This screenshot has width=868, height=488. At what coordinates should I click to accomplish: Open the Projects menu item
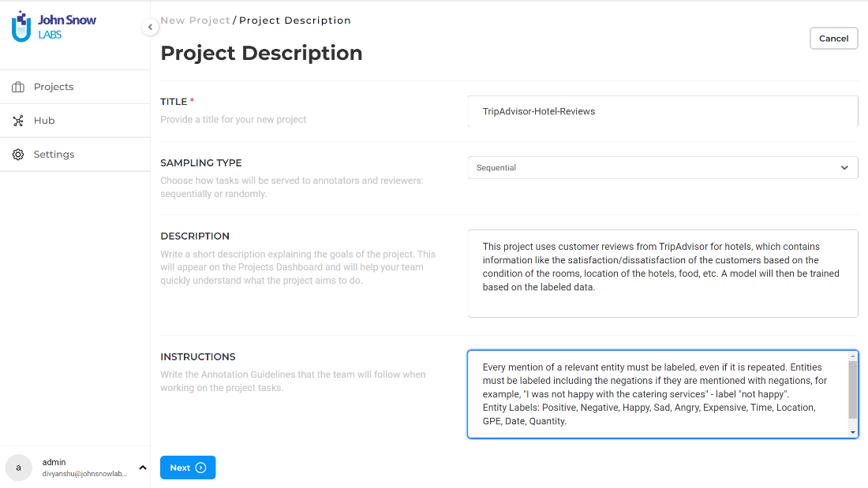75,87
